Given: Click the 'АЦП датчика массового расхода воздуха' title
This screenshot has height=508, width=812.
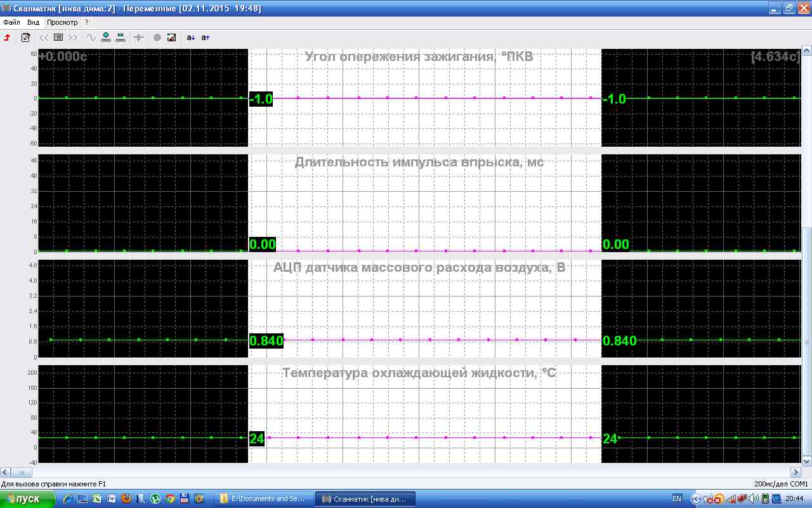Looking at the screenshot, I should coord(419,267).
